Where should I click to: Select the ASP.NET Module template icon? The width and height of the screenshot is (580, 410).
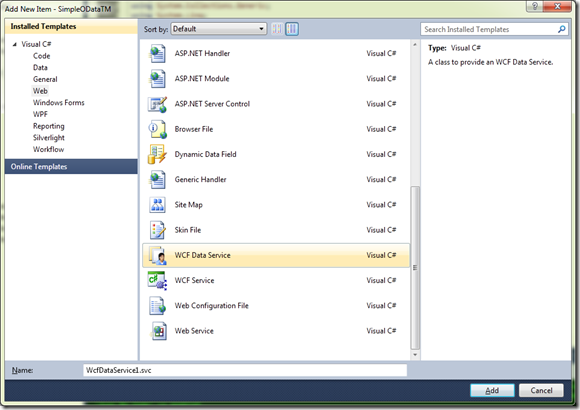pos(157,79)
